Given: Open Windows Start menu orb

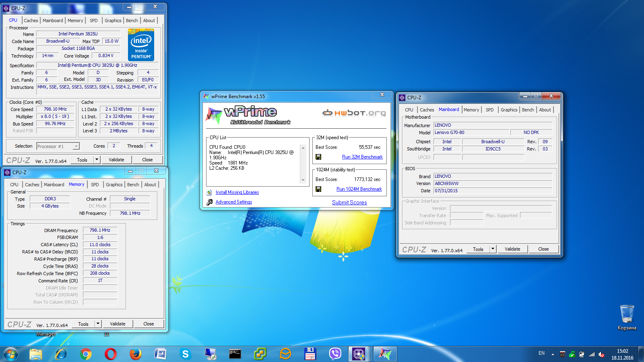Looking at the screenshot, I should 11,354.
